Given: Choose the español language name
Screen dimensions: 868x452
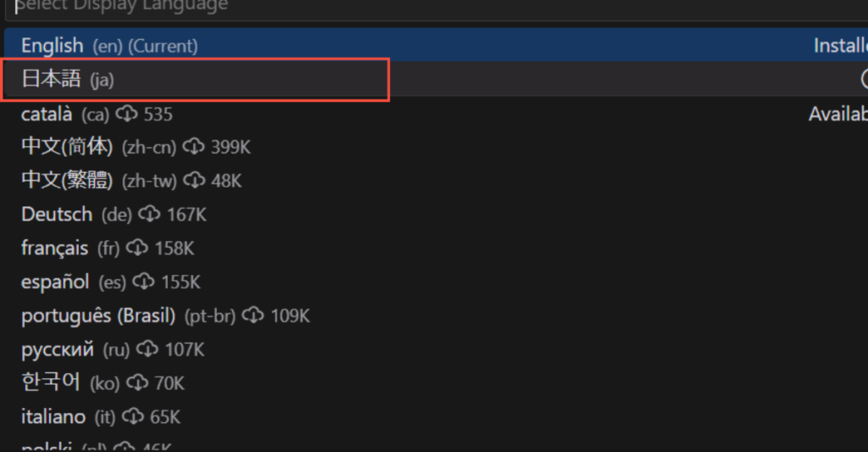Looking at the screenshot, I should click(x=55, y=282).
